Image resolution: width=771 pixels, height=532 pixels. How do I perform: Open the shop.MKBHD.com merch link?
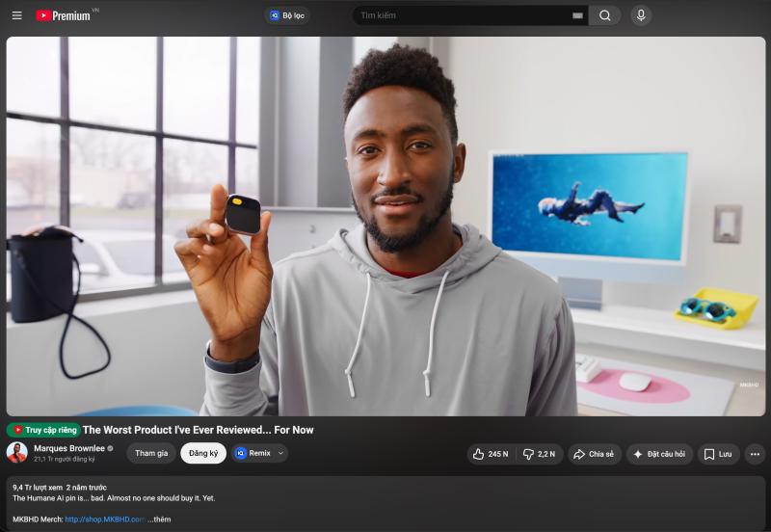click(x=105, y=519)
